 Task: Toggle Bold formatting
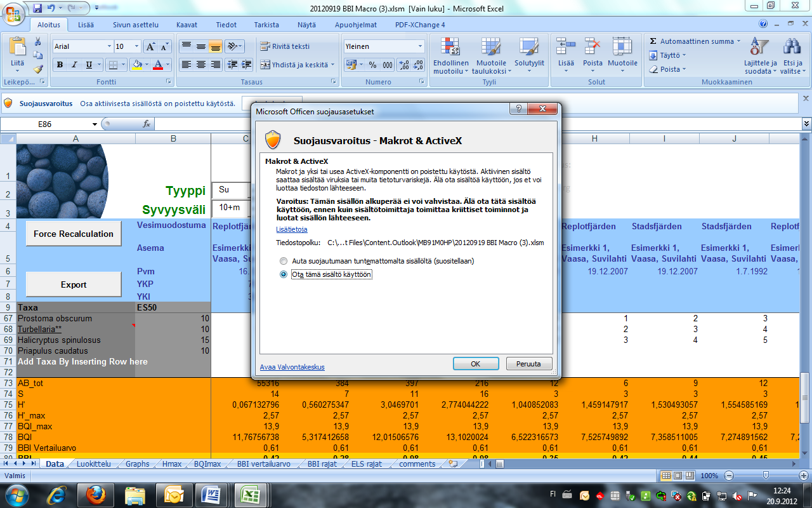coord(60,65)
